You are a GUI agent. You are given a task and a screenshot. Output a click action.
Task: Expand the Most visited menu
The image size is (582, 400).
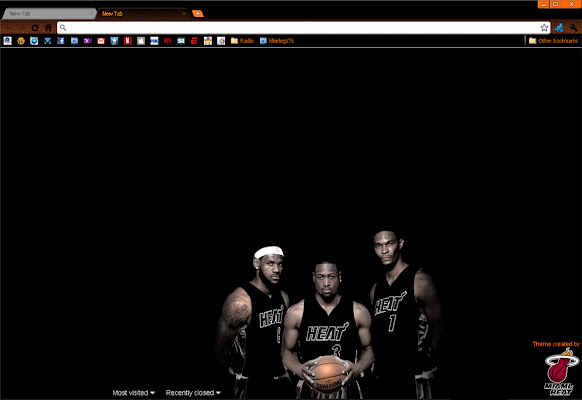(134, 393)
